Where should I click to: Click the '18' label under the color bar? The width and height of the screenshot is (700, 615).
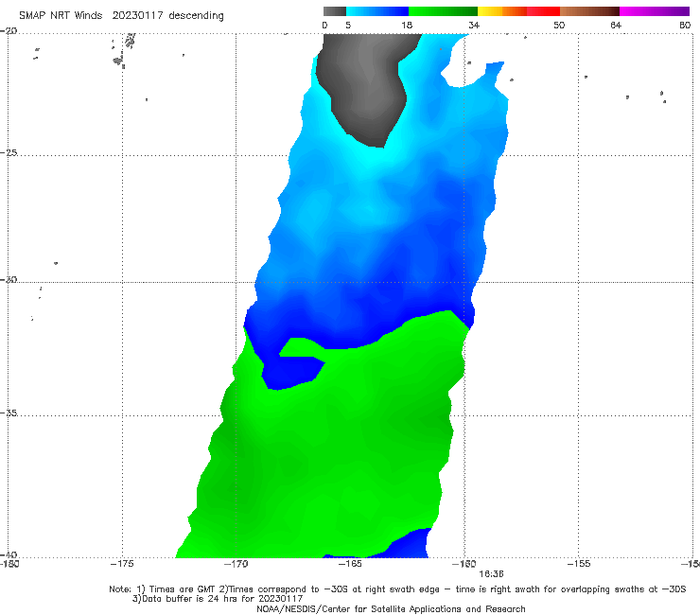click(x=407, y=25)
